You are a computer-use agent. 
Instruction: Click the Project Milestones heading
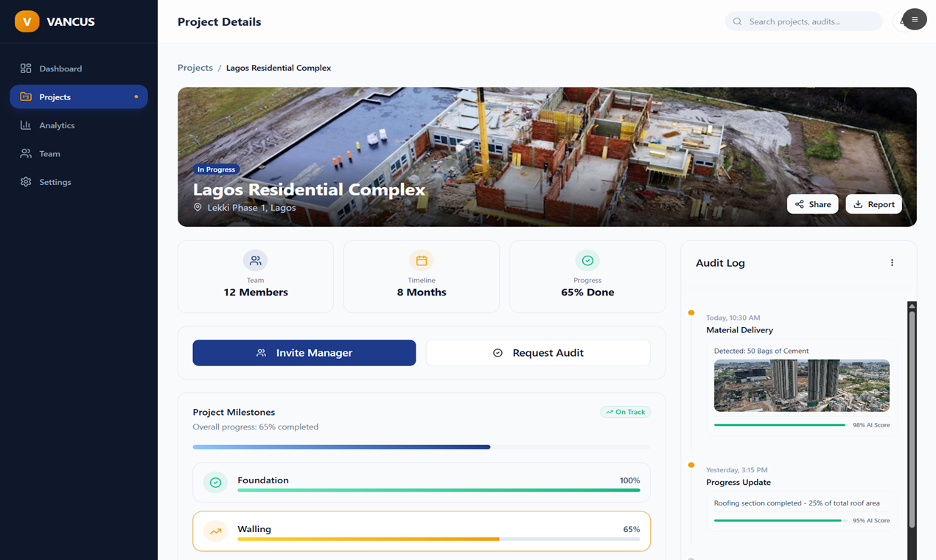234,412
